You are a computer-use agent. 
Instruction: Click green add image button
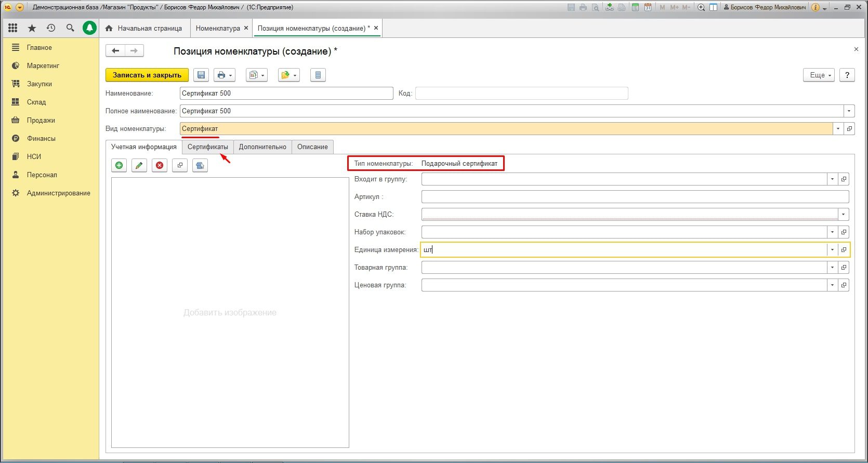pos(119,165)
